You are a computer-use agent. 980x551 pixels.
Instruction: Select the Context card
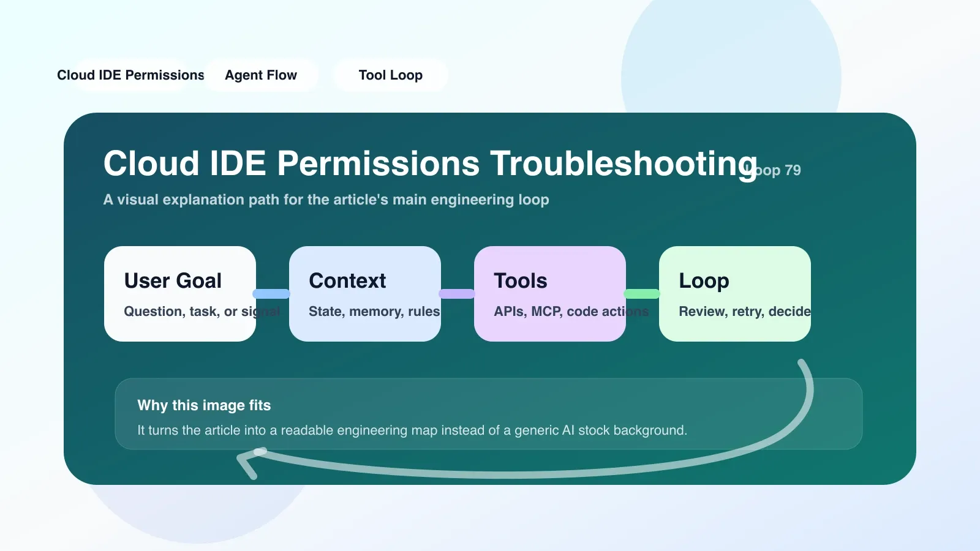click(365, 294)
